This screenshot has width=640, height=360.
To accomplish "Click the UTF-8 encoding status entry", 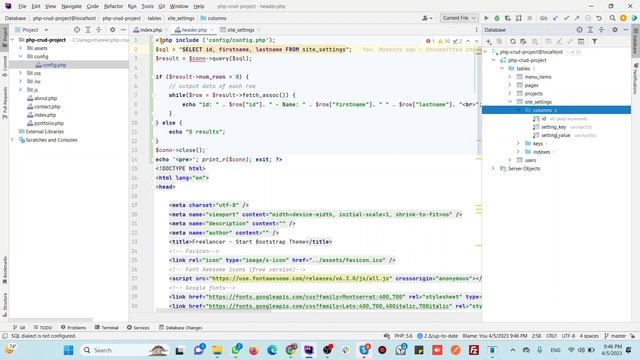I will pyautogui.click(x=568, y=336).
